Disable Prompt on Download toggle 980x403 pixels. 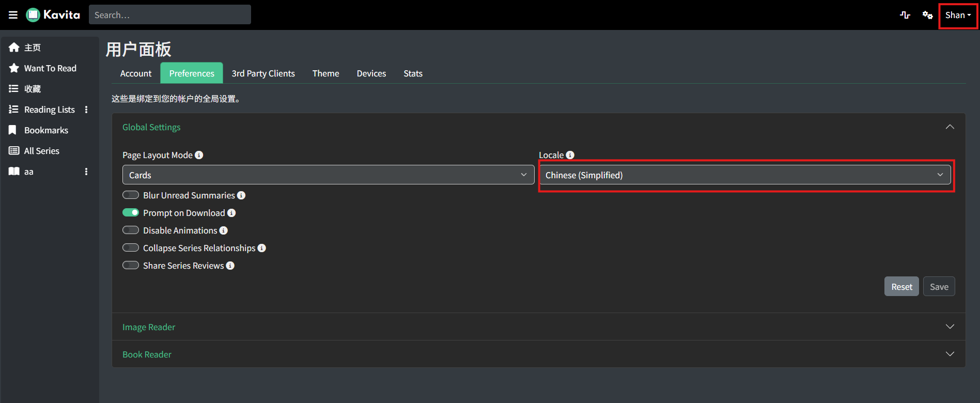point(131,212)
